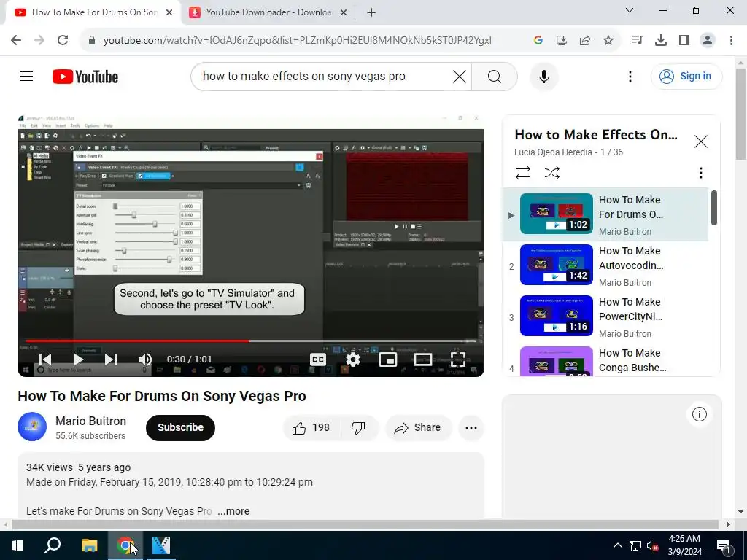
Task: Close the playlist panel
Action: (x=701, y=141)
